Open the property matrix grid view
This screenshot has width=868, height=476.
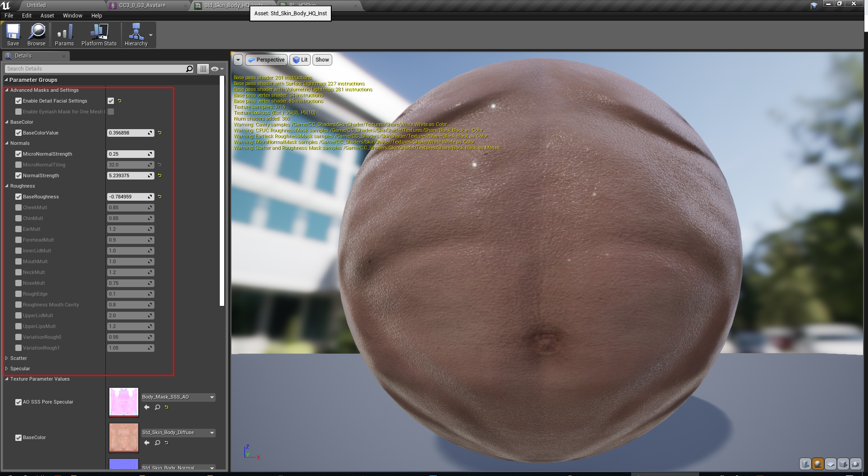point(203,69)
